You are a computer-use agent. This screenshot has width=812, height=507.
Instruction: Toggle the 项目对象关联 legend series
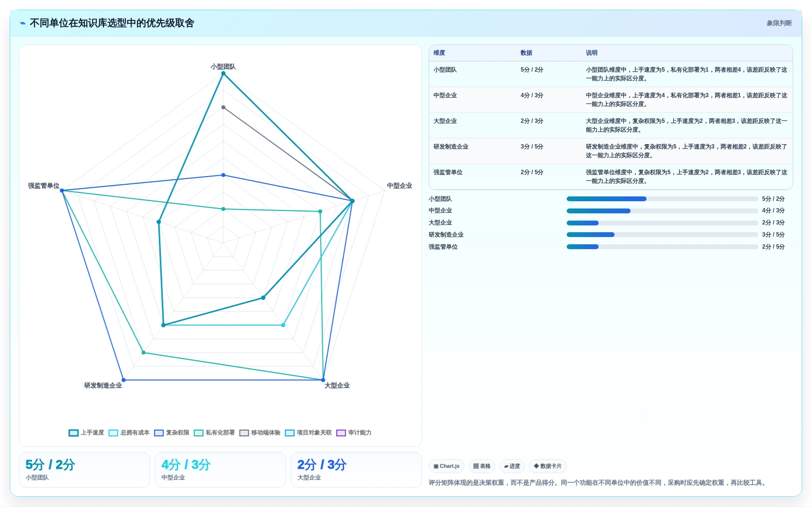[x=308, y=432]
